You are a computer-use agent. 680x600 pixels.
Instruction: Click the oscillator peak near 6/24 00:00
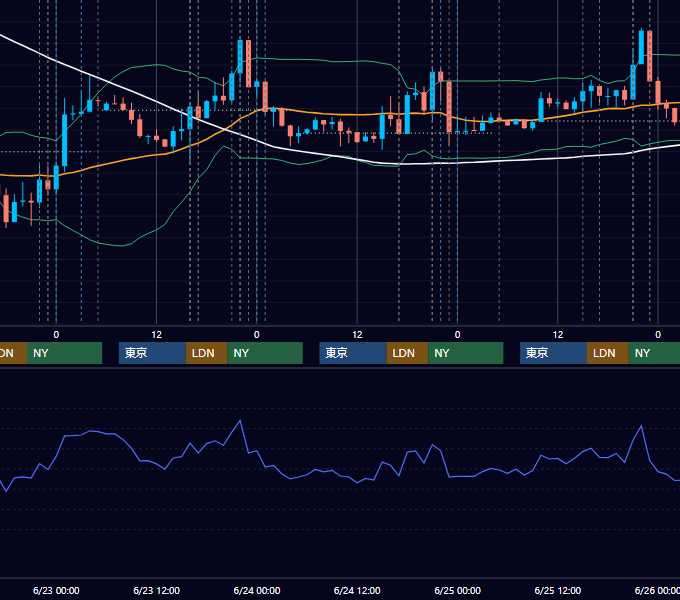pos(240,421)
